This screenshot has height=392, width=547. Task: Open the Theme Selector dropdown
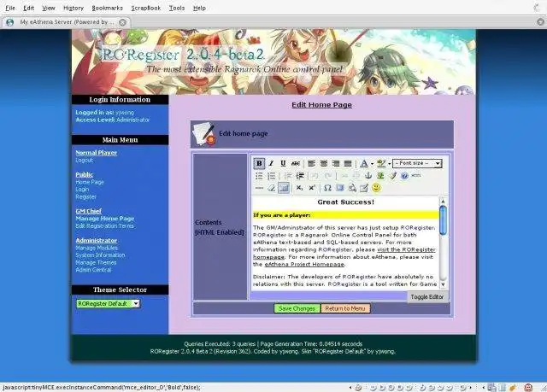click(x=108, y=303)
